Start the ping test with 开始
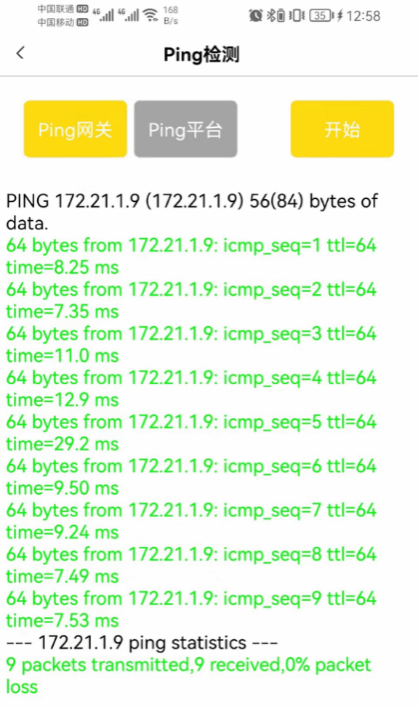This screenshot has width=418, height=707. [x=342, y=129]
